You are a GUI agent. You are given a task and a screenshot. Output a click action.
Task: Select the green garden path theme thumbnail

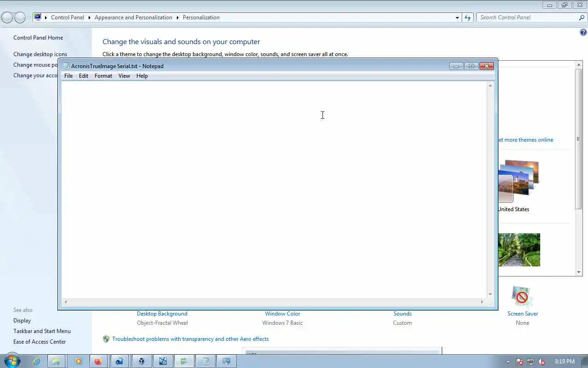tap(519, 250)
